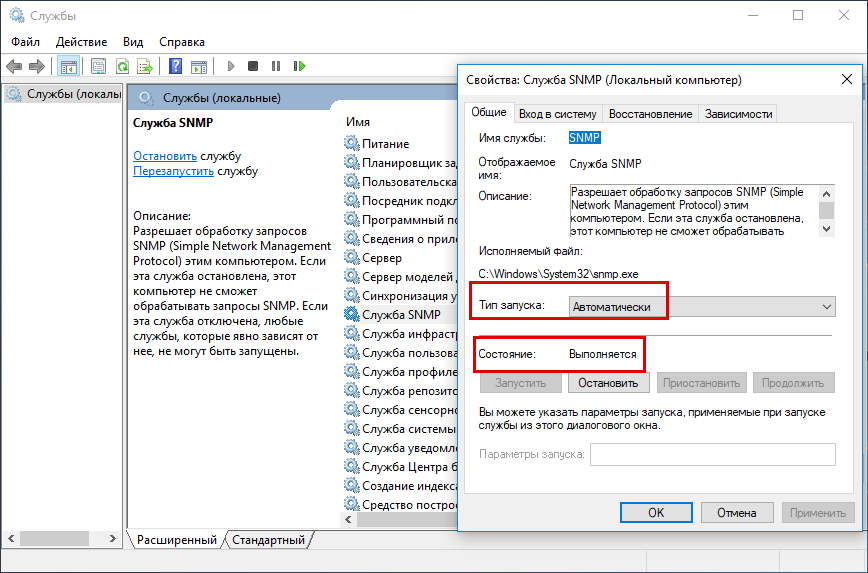
Task: Select the Создание индекса service row
Action: [401, 486]
